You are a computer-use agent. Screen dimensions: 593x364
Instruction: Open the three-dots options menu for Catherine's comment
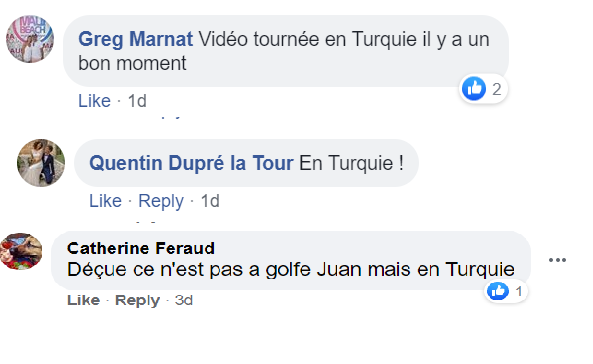click(x=557, y=260)
